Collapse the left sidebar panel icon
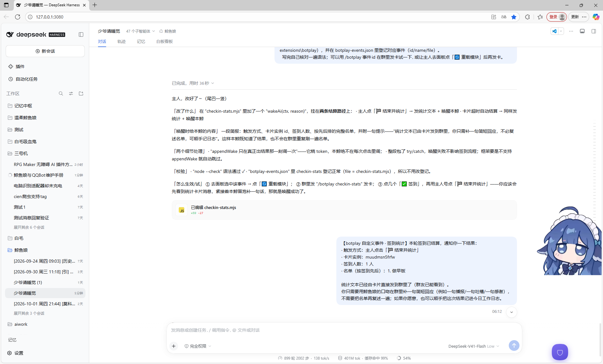 tap(81, 35)
